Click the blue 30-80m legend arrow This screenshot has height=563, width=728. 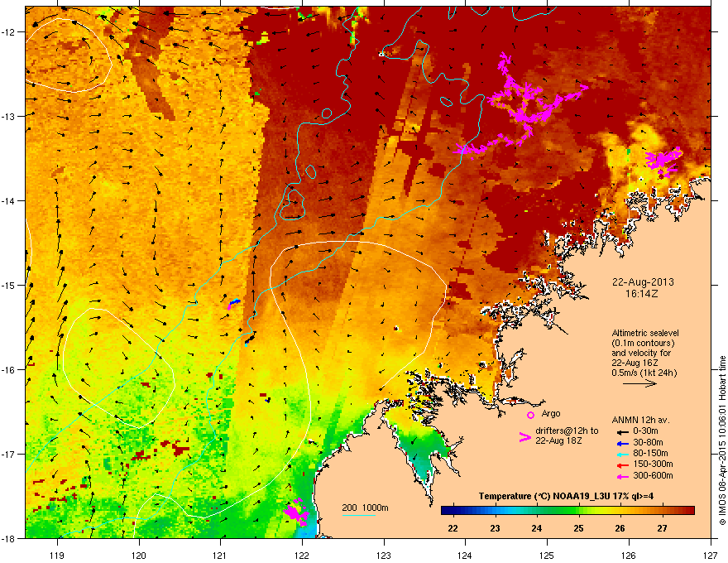point(622,443)
